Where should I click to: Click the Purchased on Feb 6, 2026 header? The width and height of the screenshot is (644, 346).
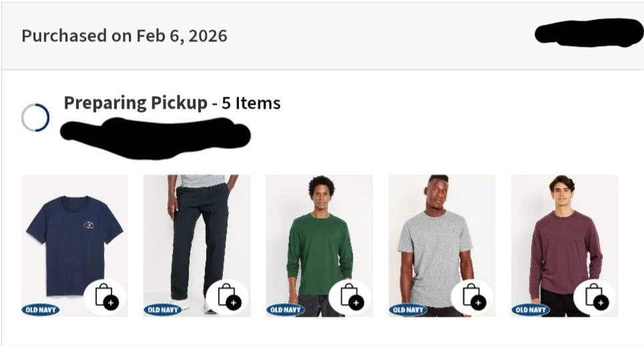(124, 36)
